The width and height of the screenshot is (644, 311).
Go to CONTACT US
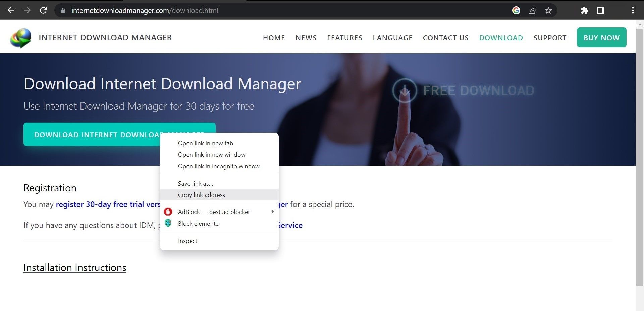pos(446,38)
